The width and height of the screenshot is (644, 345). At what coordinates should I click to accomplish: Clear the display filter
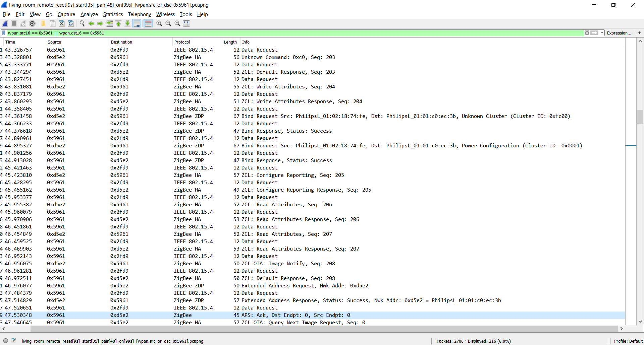coord(587,33)
